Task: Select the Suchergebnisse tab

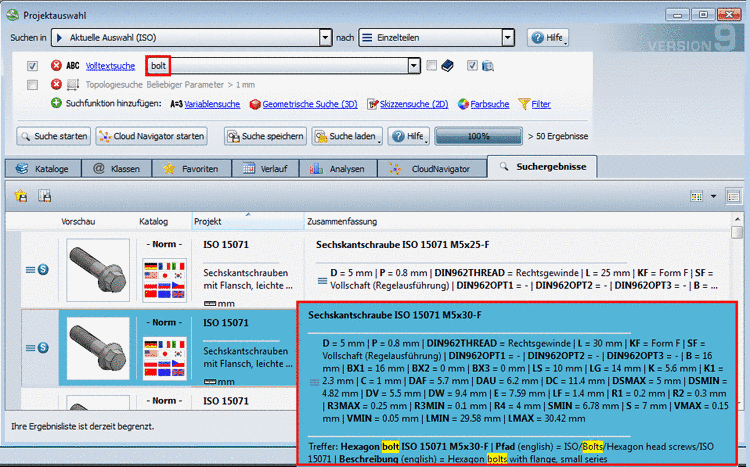Action: coord(542,167)
